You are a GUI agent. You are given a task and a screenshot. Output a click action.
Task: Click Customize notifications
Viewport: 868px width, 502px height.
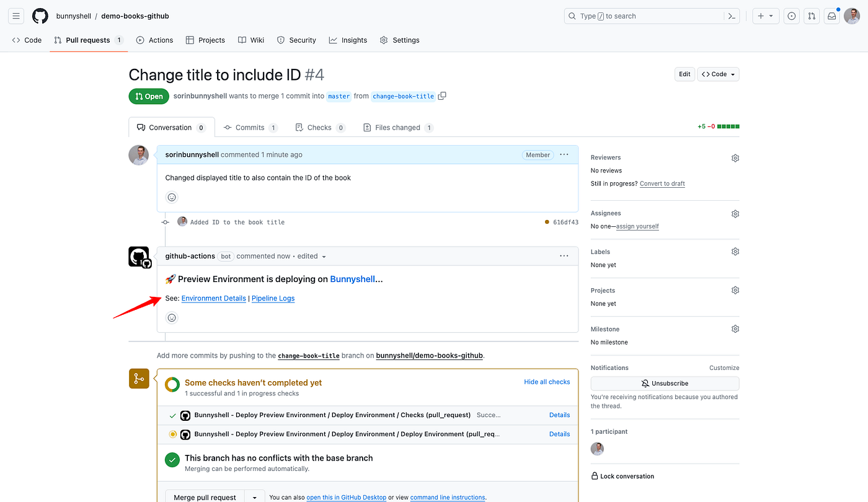click(724, 368)
